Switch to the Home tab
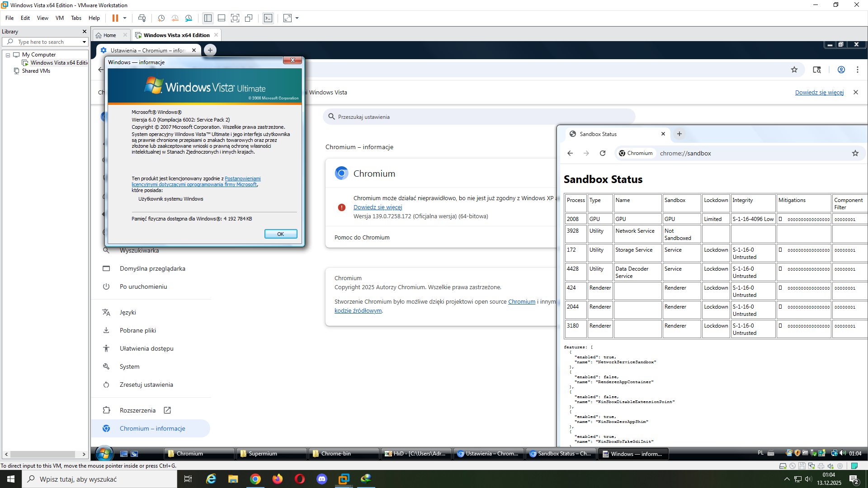This screenshot has width=868, height=488. [109, 35]
